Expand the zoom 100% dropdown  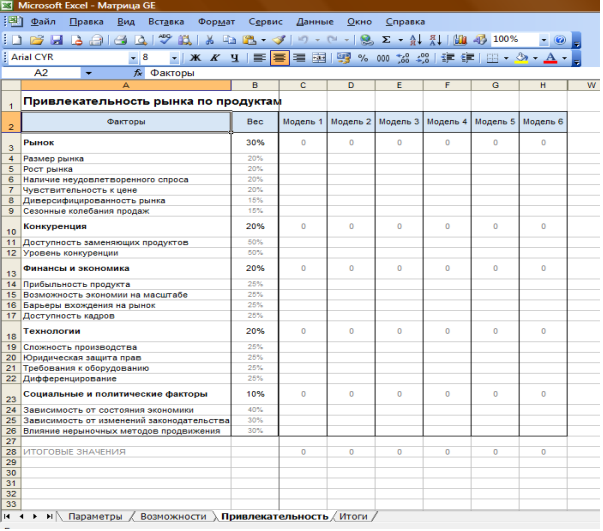tap(544, 40)
